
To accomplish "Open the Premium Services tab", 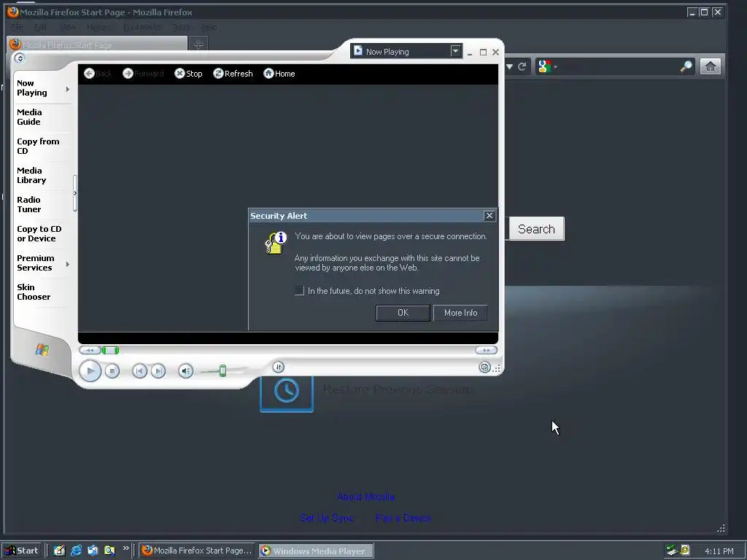I will click(35, 262).
